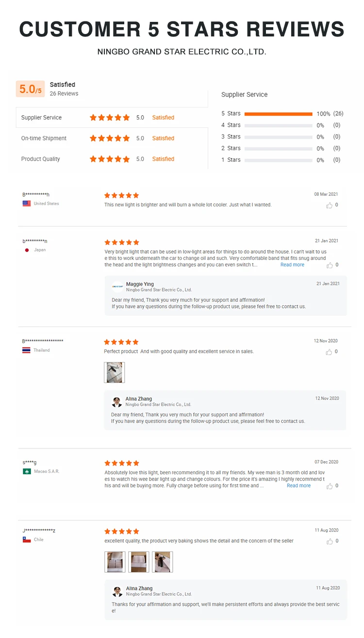
Task: Select the On-time Shipment rating row
Action: coord(112,138)
